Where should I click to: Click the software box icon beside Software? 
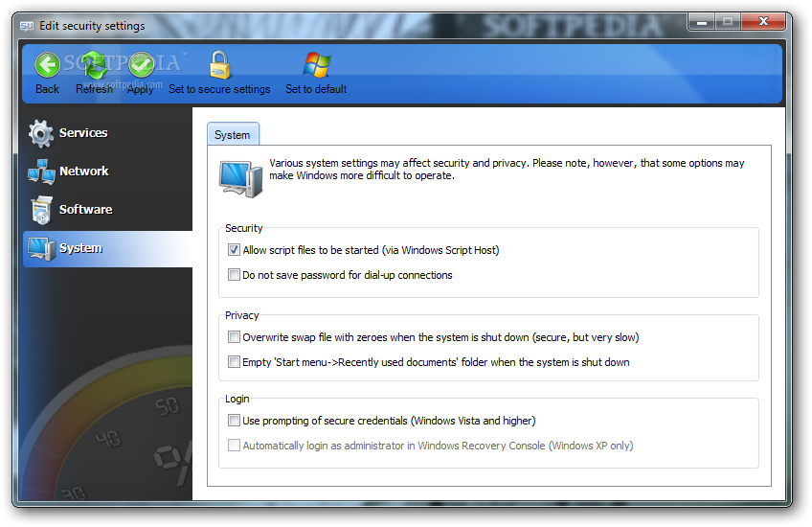[41, 210]
